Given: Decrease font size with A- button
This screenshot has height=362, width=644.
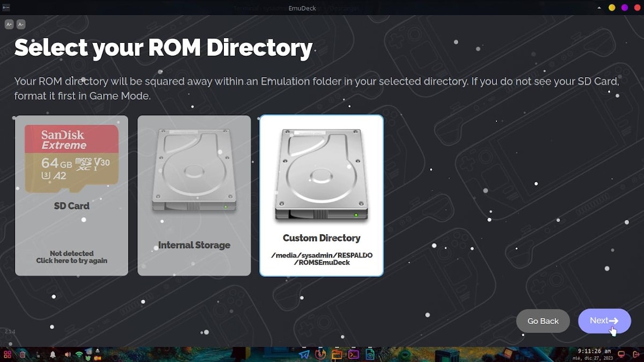Looking at the screenshot, I should point(21,24).
